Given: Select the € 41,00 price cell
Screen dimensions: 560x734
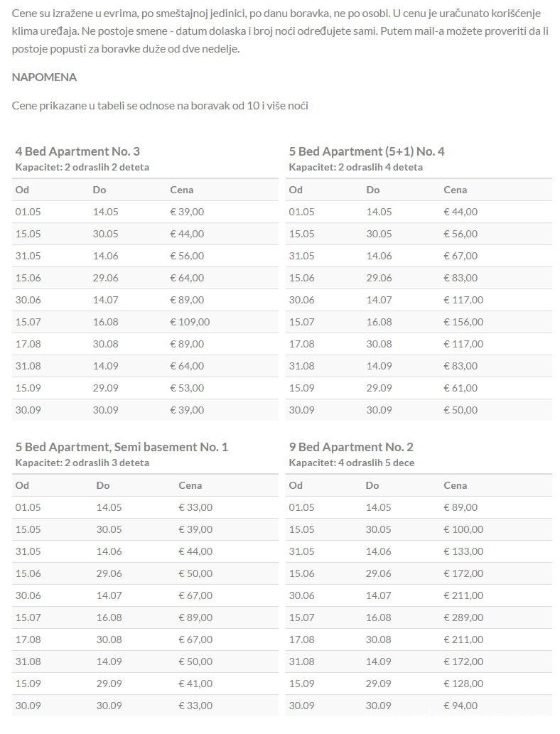Looking at the screenshot, I should tap(195, 684).
